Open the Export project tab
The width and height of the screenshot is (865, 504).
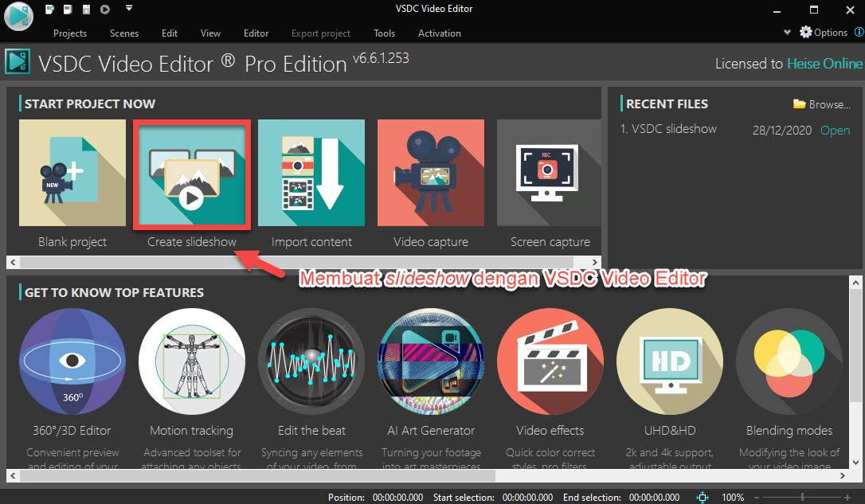pos(320,33)
